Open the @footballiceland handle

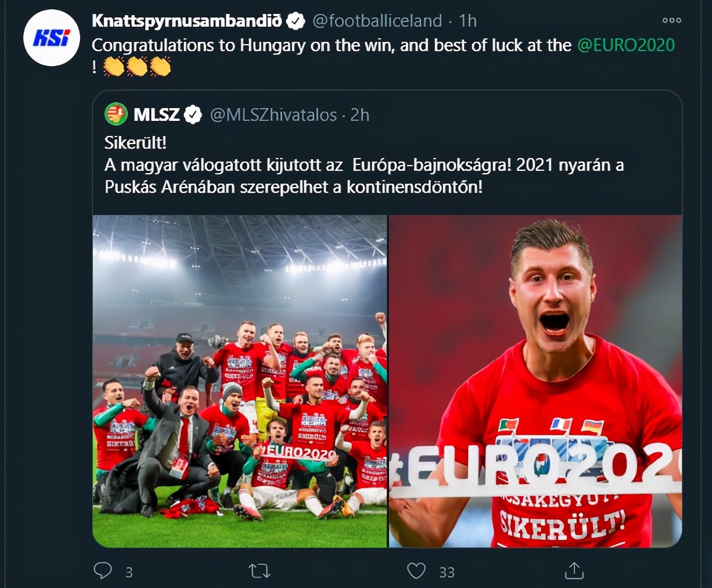pos(377,21)
